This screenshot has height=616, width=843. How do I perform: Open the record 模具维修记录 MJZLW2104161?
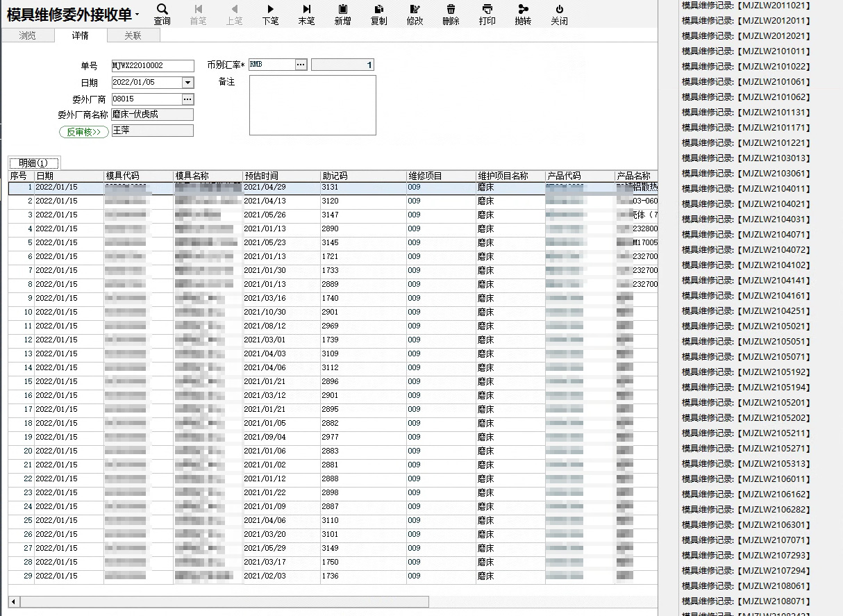[746, 295]
